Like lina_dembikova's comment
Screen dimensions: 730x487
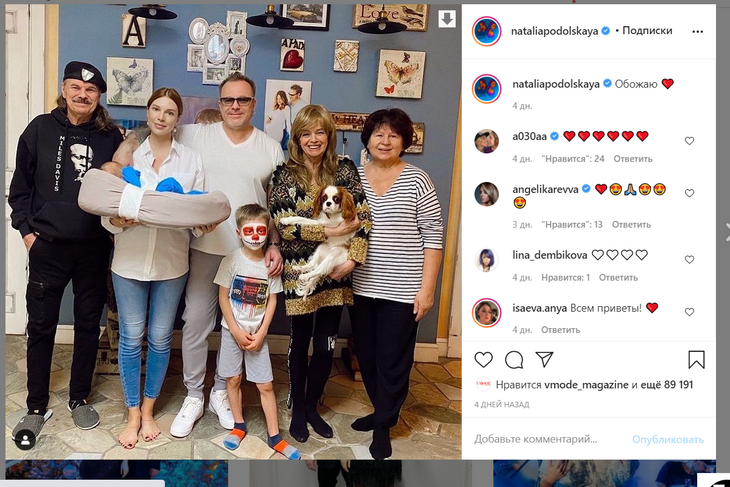pyautogui.click(x=689, y=259)
